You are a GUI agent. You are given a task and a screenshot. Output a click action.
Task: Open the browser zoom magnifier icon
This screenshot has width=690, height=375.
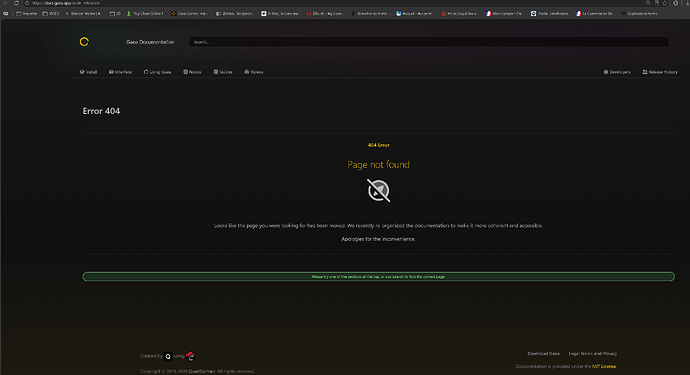[648, 3]
